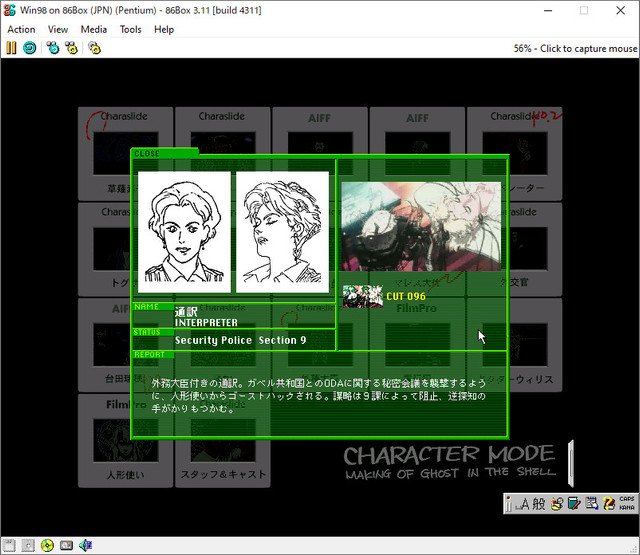Click the '56% - Click to capture mouse' status
The height and width of the screenshot is (555, 640).
tap(575, 49)
